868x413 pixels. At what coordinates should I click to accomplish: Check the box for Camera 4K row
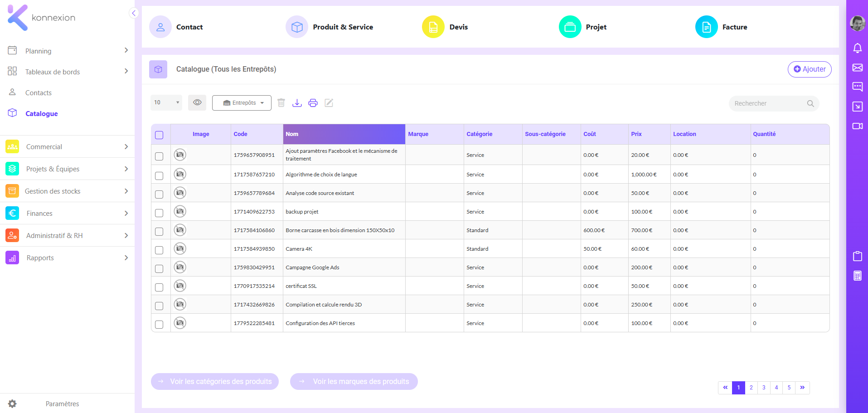pos(159,250)
